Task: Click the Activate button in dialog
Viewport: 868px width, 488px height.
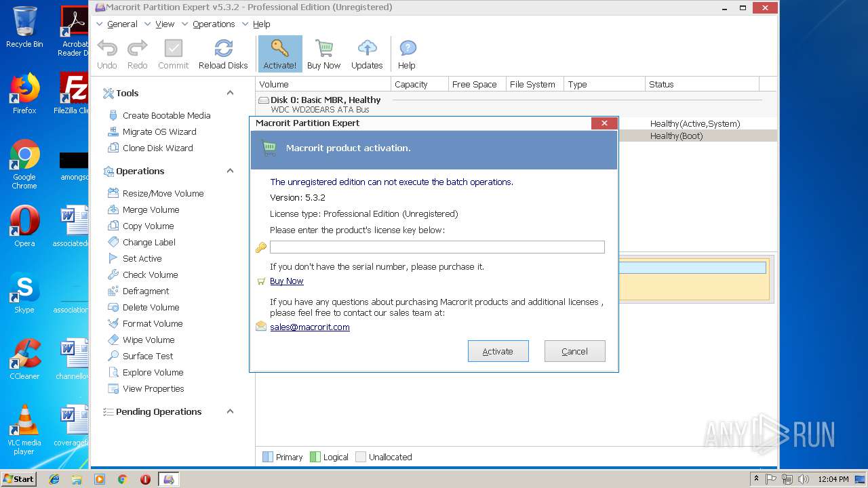Action: (x=498, y=351)
